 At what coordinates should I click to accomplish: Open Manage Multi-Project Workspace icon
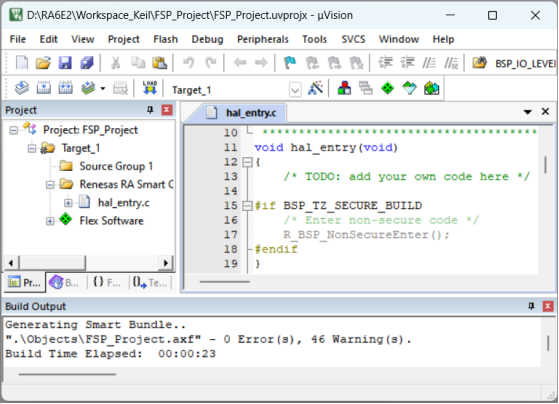coord(366,88)
